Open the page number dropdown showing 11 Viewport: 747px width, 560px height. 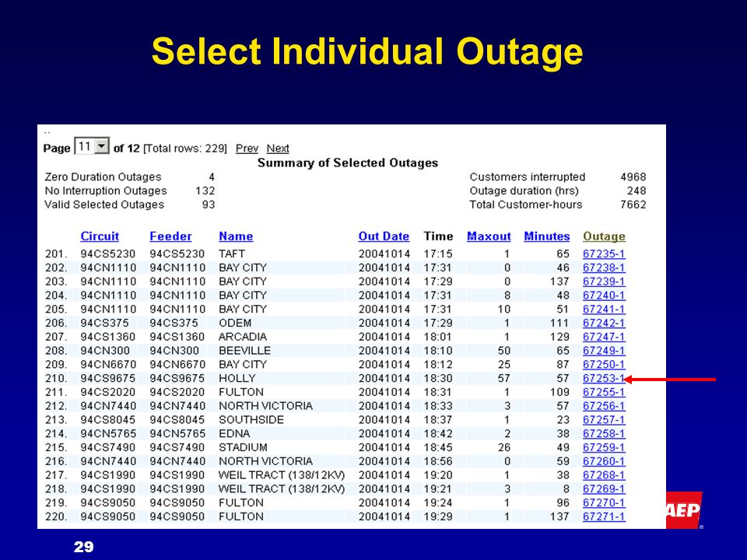tap(93, 146)
